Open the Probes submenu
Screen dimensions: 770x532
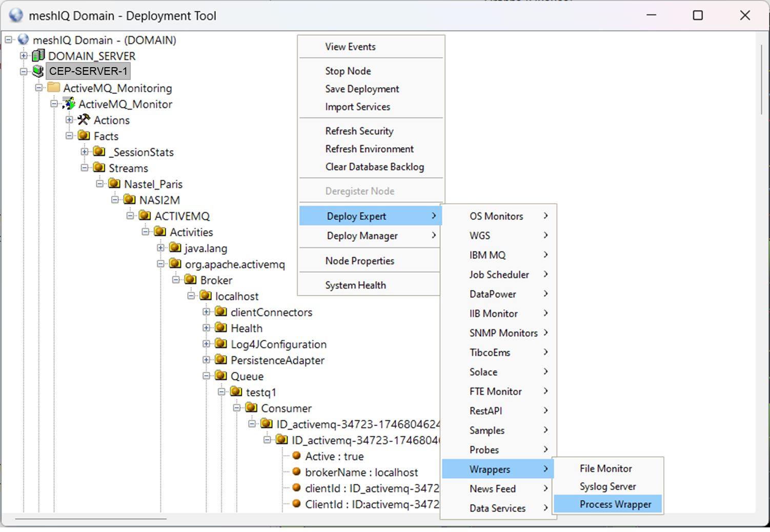coord(498,450)
